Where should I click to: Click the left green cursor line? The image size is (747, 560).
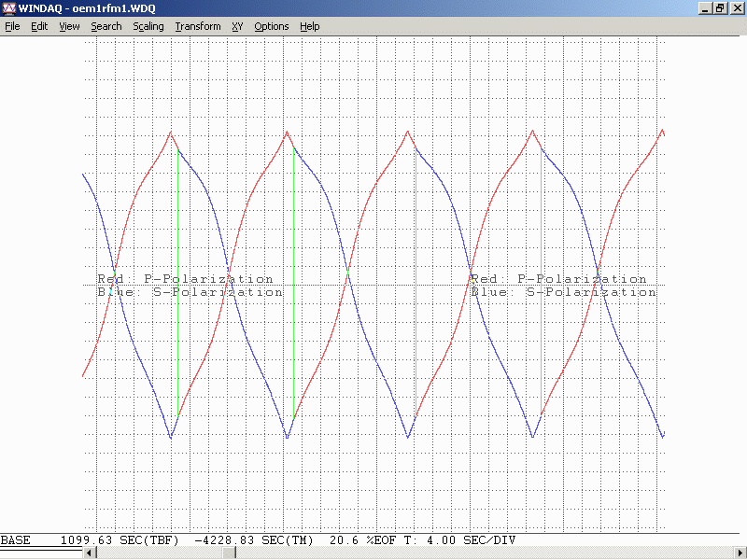click(177, 280)
